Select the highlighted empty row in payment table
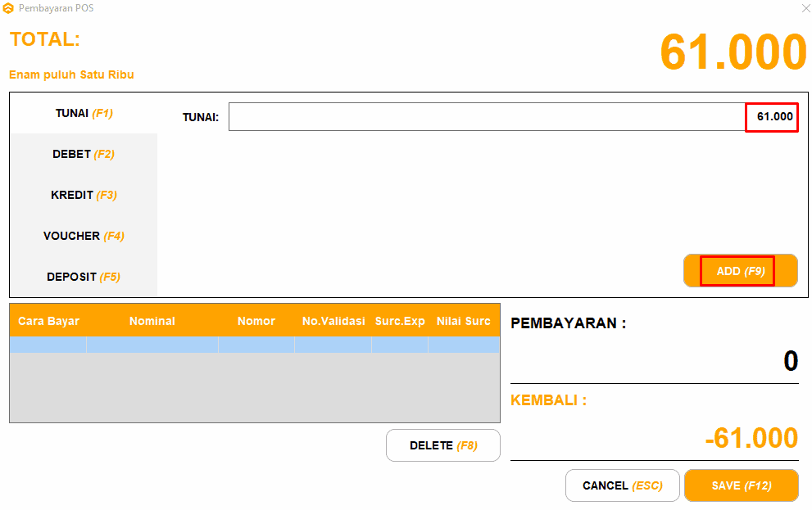Viewport: 812px width, 510px height. point(255,345)
